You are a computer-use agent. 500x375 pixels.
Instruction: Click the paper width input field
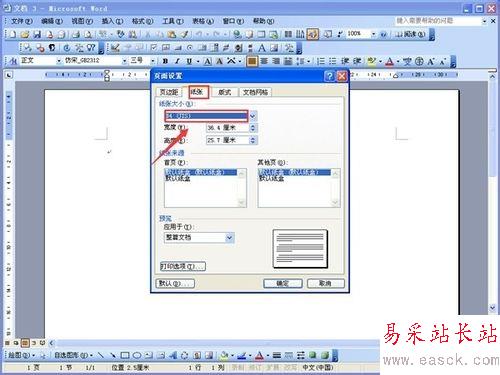(x=228, y=128)
